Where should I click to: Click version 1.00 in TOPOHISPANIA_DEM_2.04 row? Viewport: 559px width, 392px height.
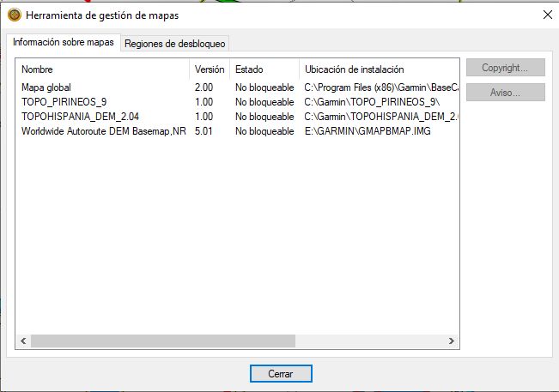204,117
